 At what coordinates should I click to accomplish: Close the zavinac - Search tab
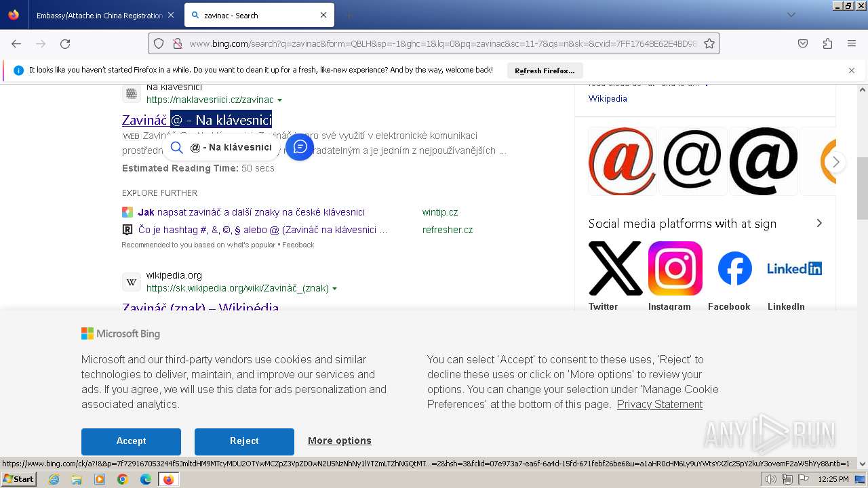tap(323, 15)
